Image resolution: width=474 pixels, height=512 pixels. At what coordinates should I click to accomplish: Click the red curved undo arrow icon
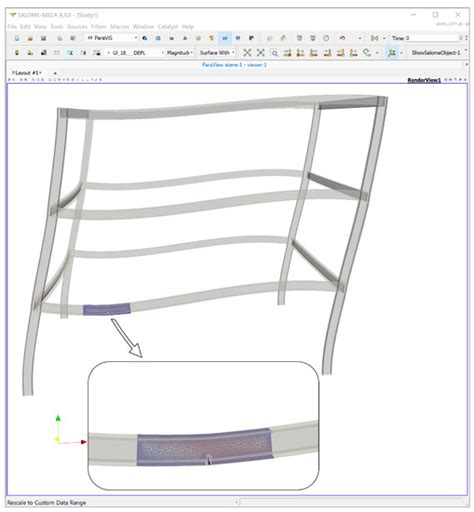(x=342, y=38)
